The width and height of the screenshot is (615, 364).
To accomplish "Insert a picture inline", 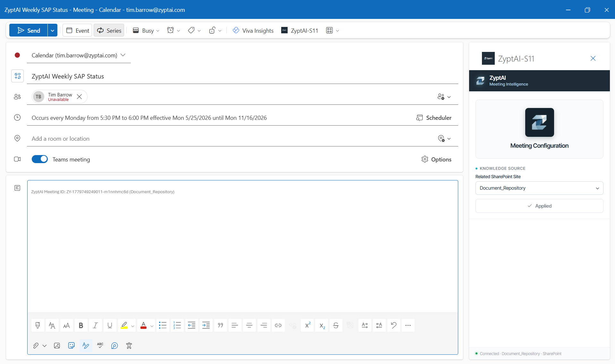I will (x=57, y=346).
